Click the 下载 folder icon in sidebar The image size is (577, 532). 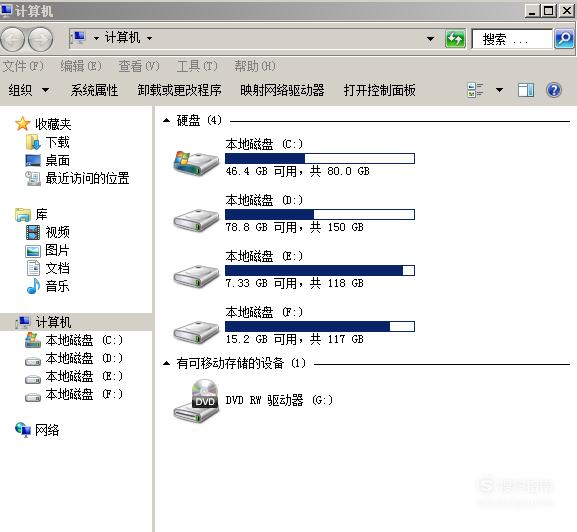[x=33, y=142]
